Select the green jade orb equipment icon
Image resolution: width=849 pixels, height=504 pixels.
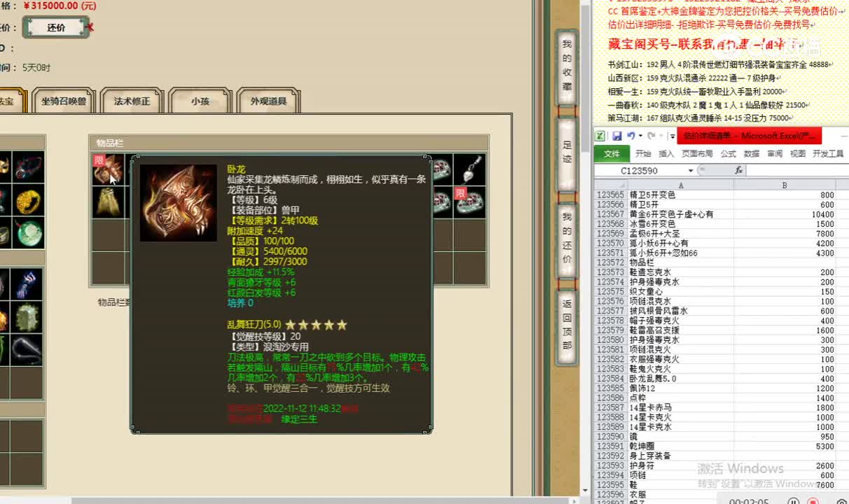(x=28, y=233)
